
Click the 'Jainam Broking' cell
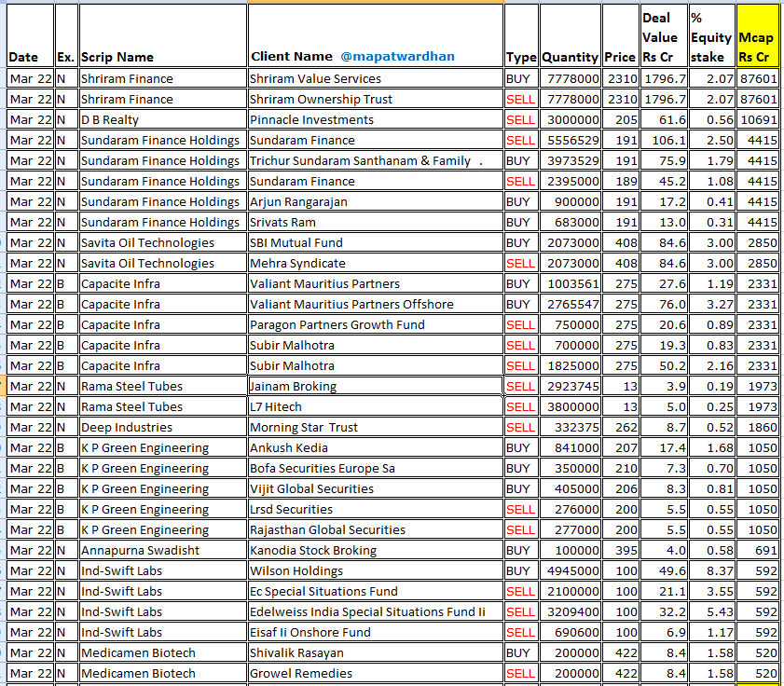376,386
